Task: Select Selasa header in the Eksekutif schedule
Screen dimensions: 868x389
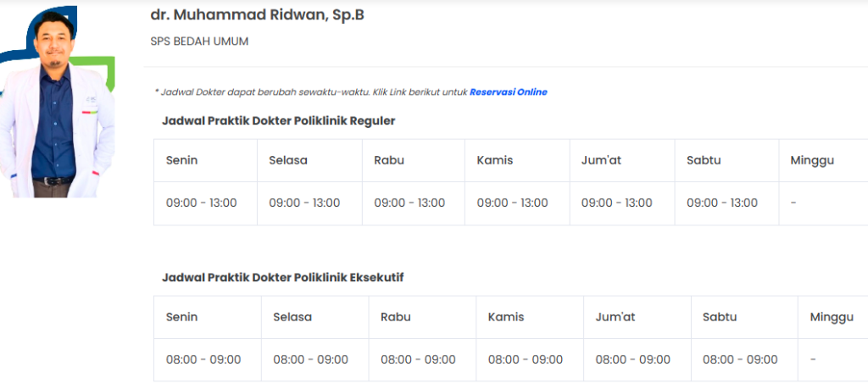Action: point(292,317)
